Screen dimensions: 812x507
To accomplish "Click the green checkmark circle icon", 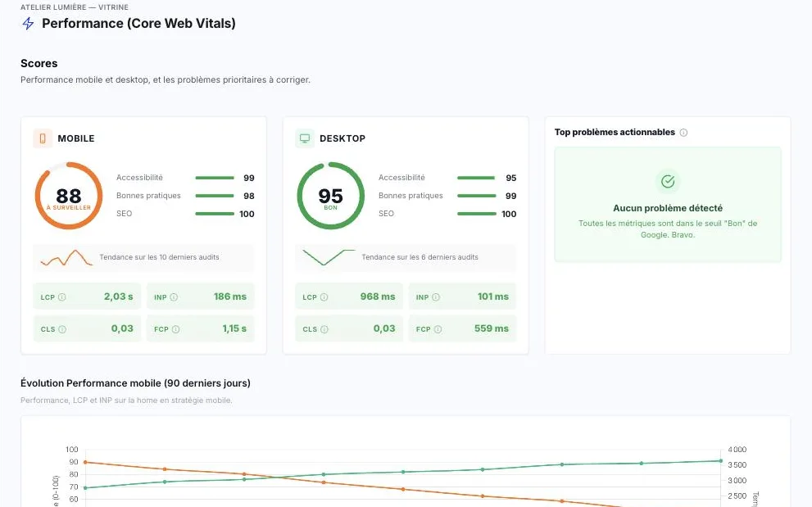I will pyautogui.click(x=668, y=181).
